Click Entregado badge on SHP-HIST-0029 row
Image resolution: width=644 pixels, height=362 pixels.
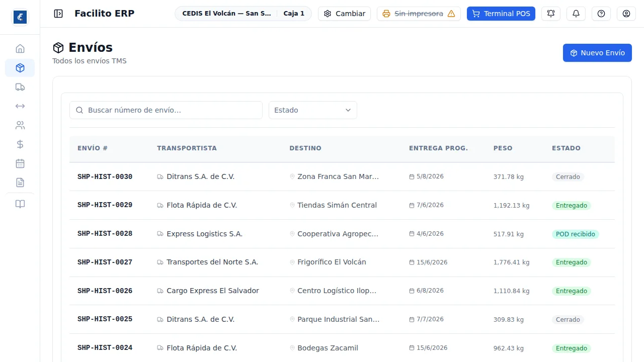(572, 206)
